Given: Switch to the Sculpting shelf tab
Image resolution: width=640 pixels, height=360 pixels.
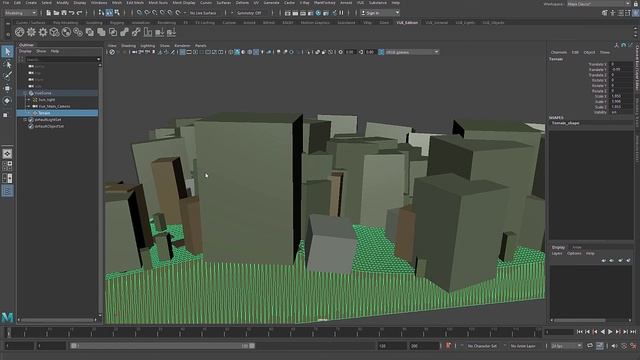Looking at the screenshot, I should click(94, 23).
